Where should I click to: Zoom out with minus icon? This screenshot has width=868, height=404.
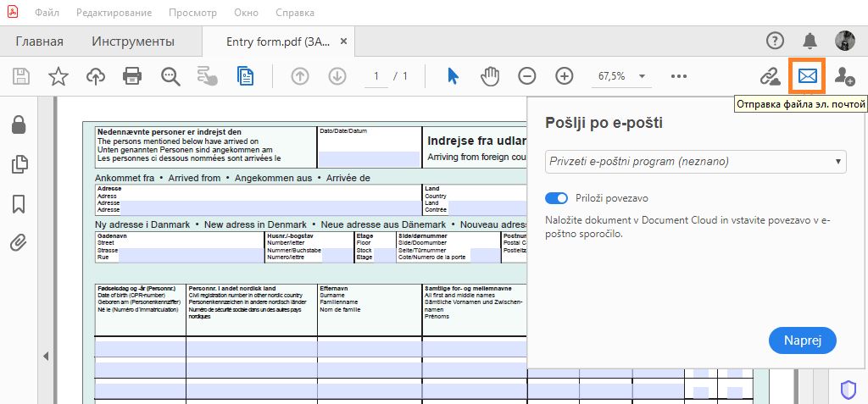coord(527,76)
